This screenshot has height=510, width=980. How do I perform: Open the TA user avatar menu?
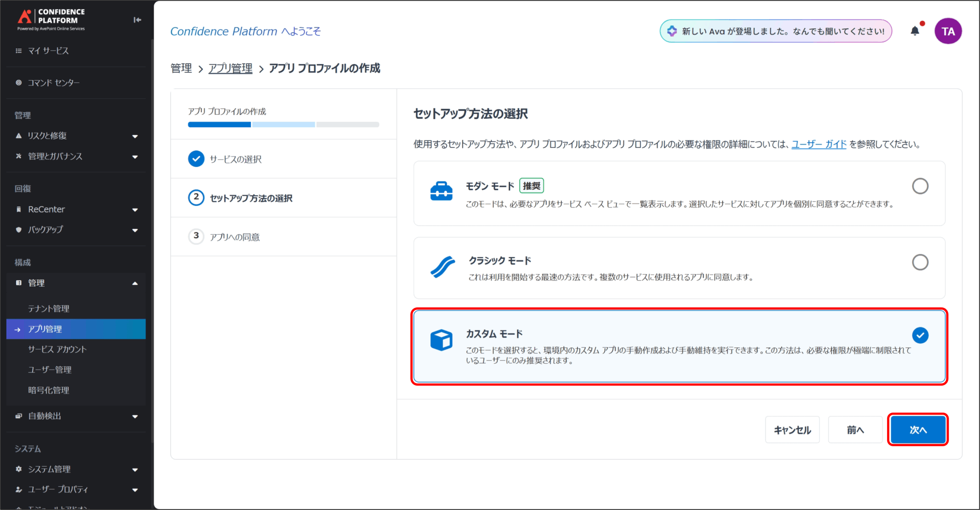pos(947,31)
